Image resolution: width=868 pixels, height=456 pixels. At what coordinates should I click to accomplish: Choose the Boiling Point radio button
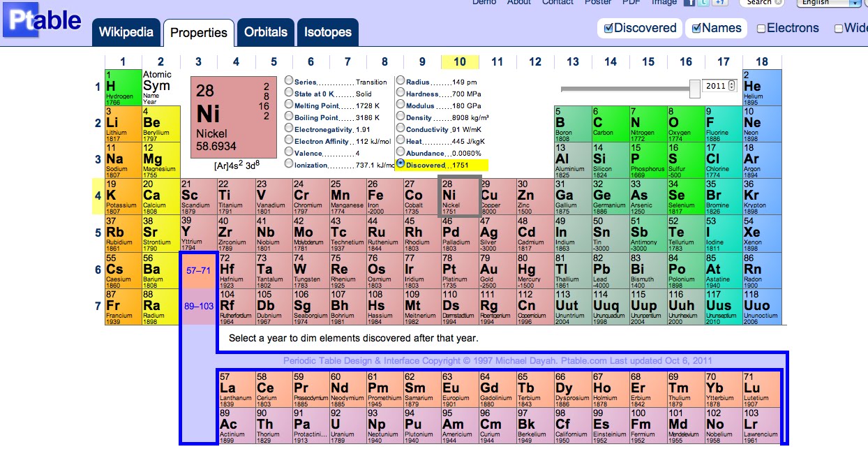(289, 117)
